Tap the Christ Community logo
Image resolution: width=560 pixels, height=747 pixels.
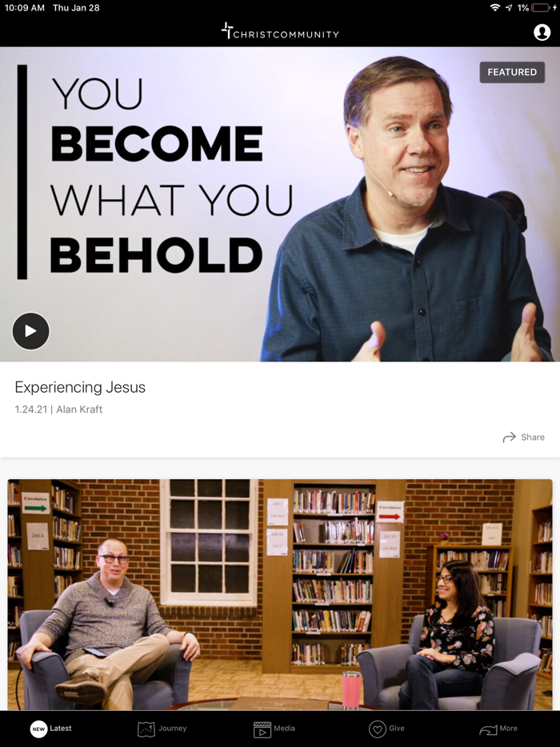(280, 31)
